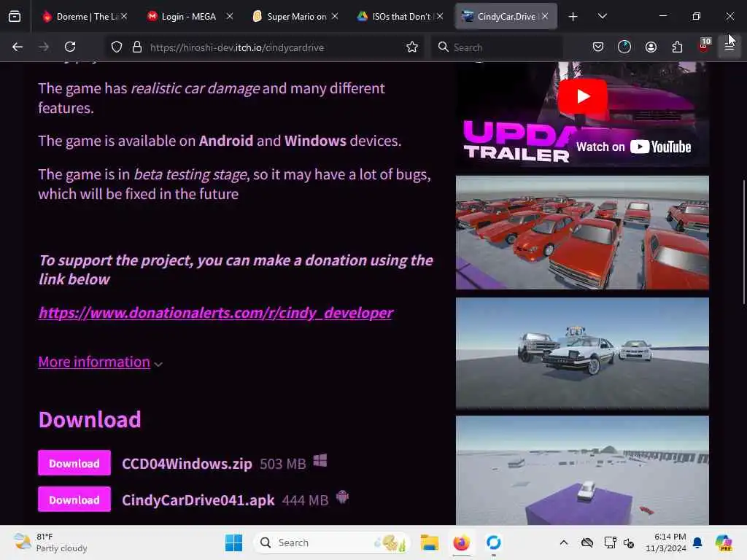Image resolution: width=747 pixels, height=560 pixels.
Task: Open a new browser tab
Action: pyautogui.click(x=573, y=17)
